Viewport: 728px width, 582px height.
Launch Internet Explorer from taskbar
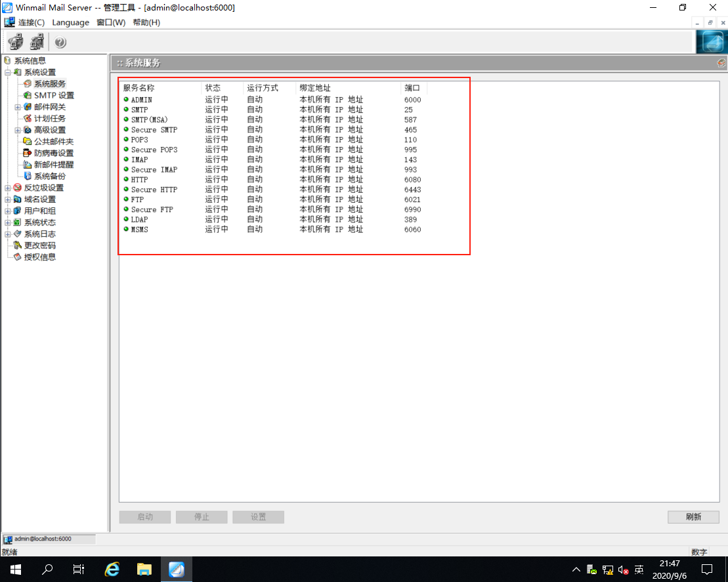112,570
